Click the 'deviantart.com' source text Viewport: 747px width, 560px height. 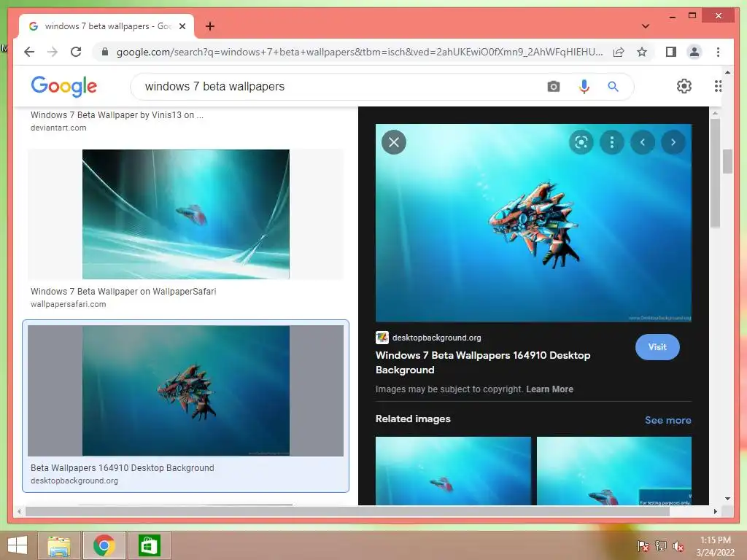tap(58, 128)
